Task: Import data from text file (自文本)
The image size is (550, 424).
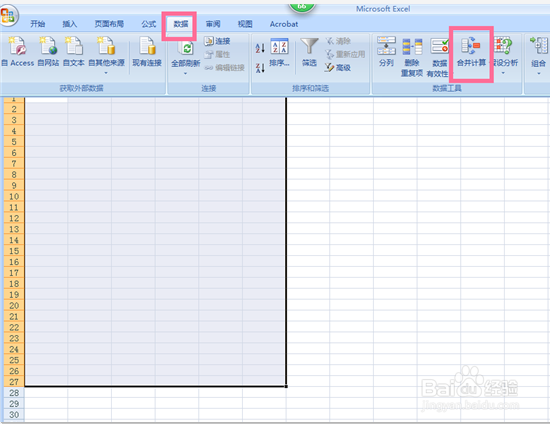Action: 74,52
